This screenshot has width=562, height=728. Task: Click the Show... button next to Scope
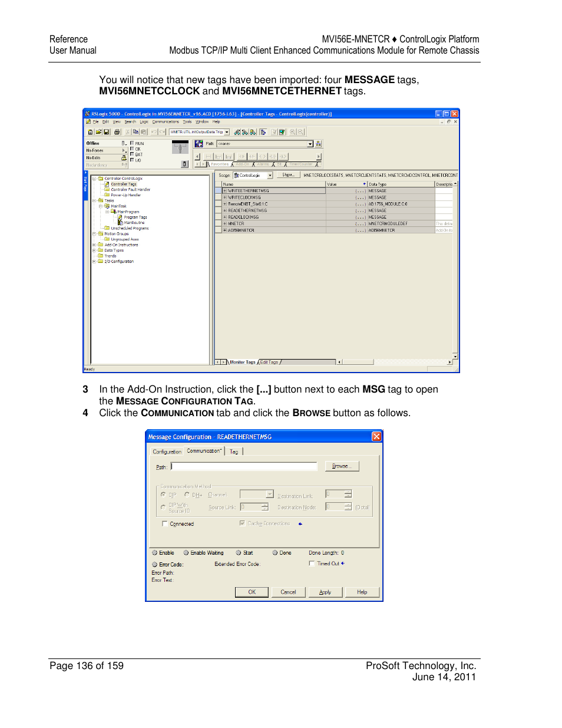289,175
